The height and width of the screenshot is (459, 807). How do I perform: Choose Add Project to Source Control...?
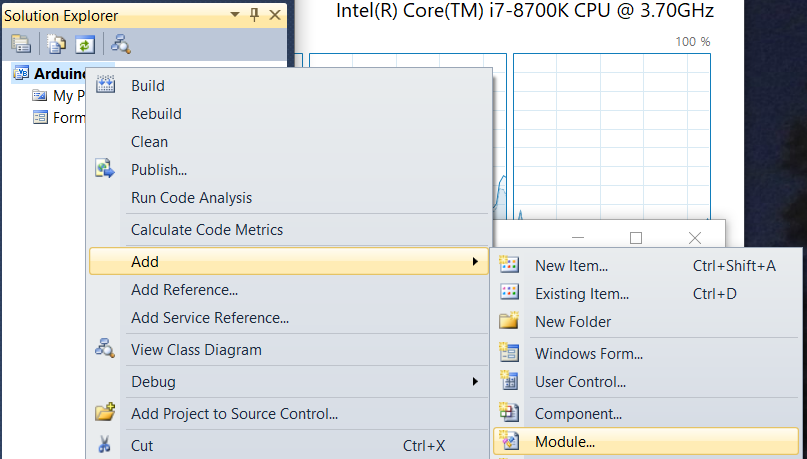pyautogui.click(x=288, y=414)
